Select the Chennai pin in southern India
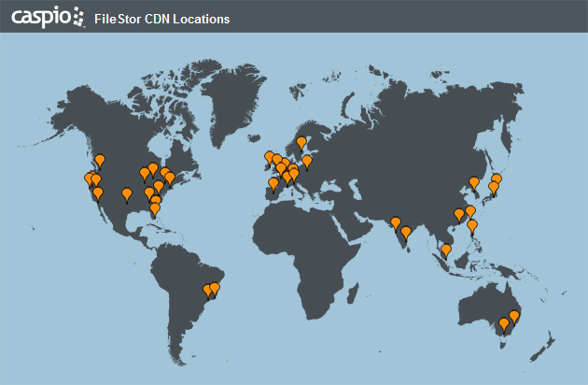Viewport: 588px width, 385px height. pos(406,232)
